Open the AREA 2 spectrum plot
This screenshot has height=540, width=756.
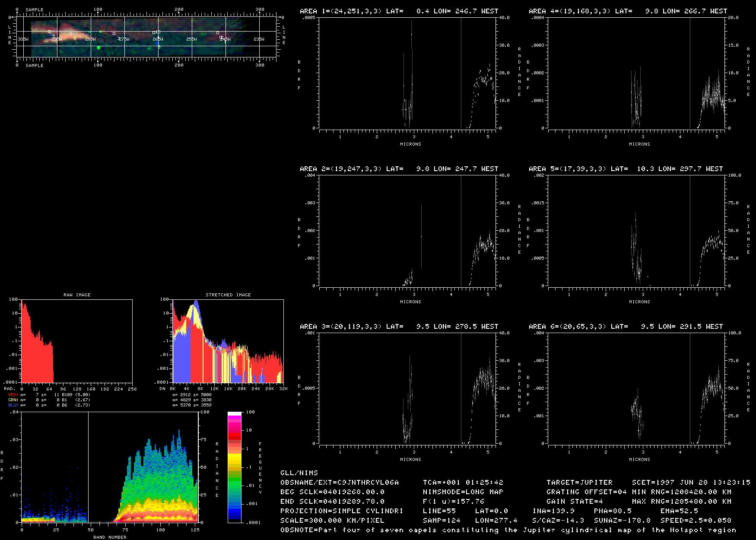click(x=407, y=231)
